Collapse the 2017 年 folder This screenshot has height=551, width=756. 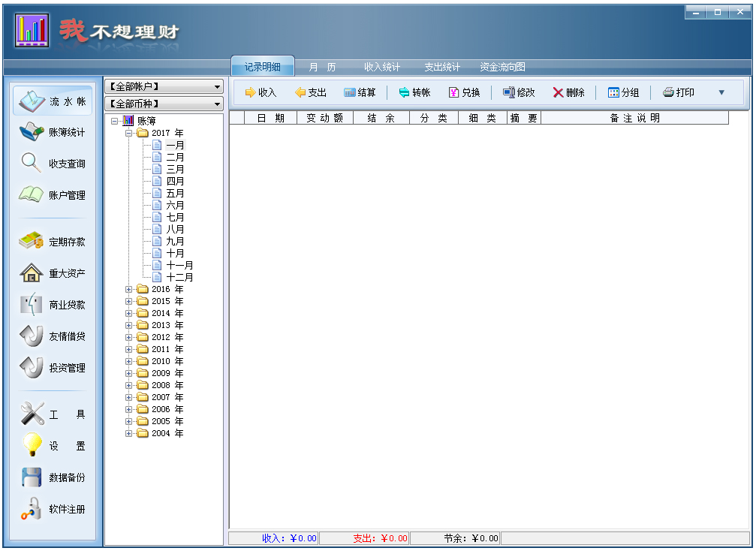pos(128,133)
